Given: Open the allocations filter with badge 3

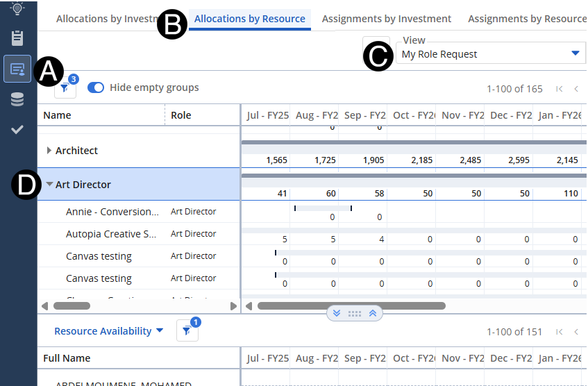Looking at the screenshot, I should (x=65, y=88).
